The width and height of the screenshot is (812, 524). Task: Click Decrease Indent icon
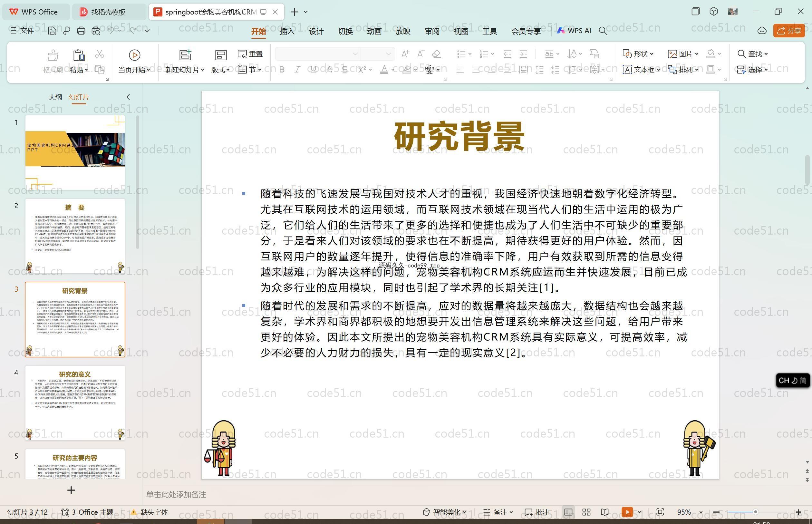click(x=507, y=54)
